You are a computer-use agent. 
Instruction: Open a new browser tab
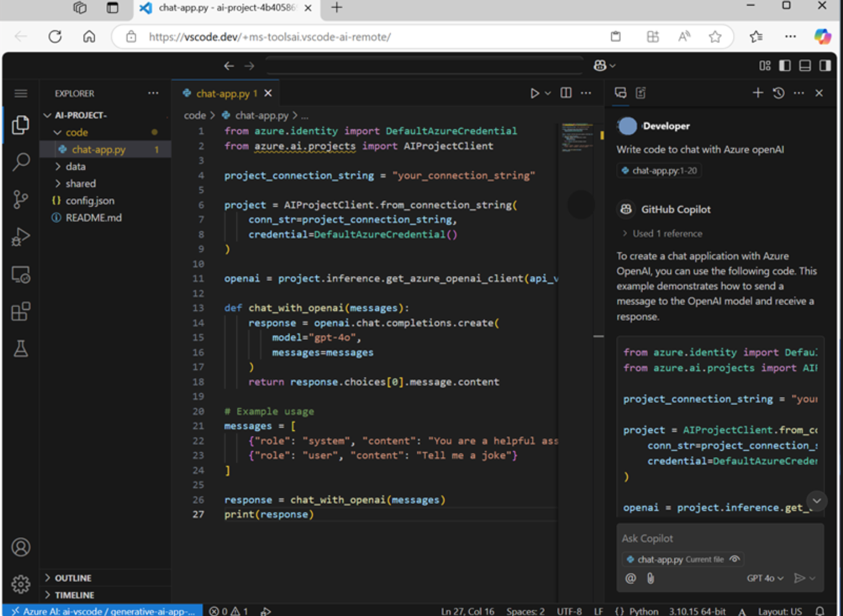[337, 8]
